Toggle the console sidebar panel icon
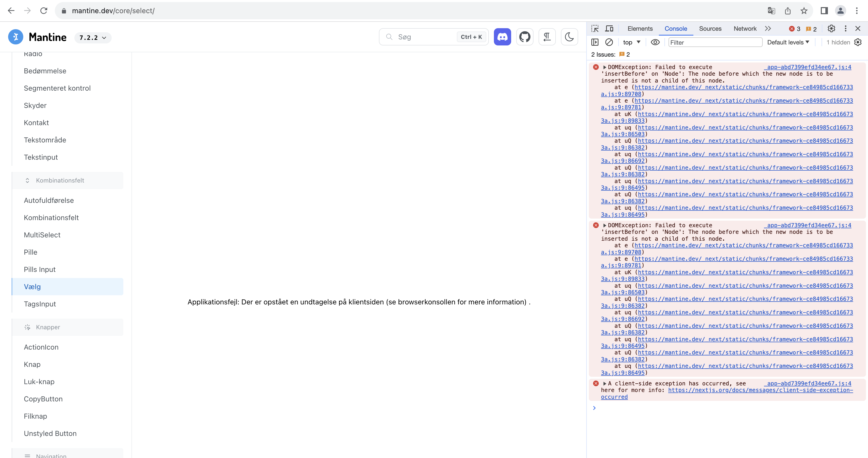This screenshot has height=458, width=868. point(595,42)
